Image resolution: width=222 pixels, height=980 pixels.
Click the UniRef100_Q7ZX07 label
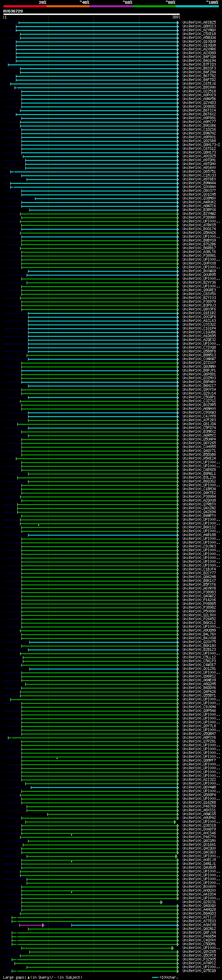199,363
